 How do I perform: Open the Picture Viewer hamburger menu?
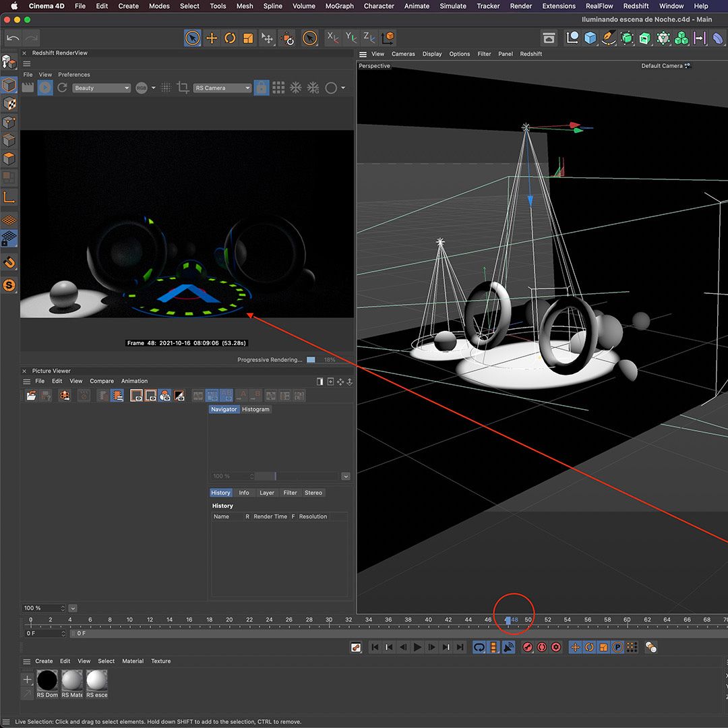coord(27,381)
